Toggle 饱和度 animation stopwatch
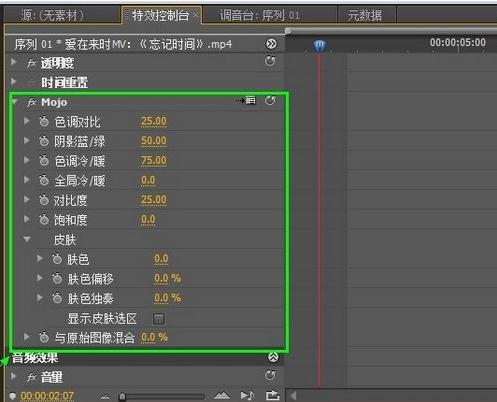497x402 pixels. coord(44,220)
